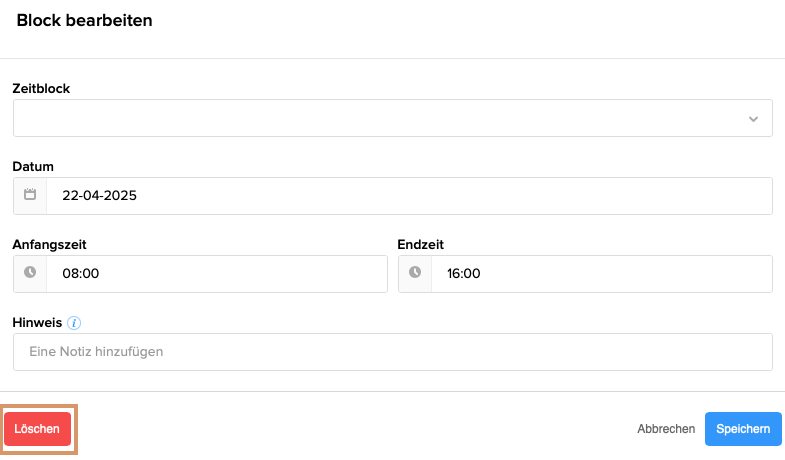Select the 08:00 start time field

click(x=215, y=273)
